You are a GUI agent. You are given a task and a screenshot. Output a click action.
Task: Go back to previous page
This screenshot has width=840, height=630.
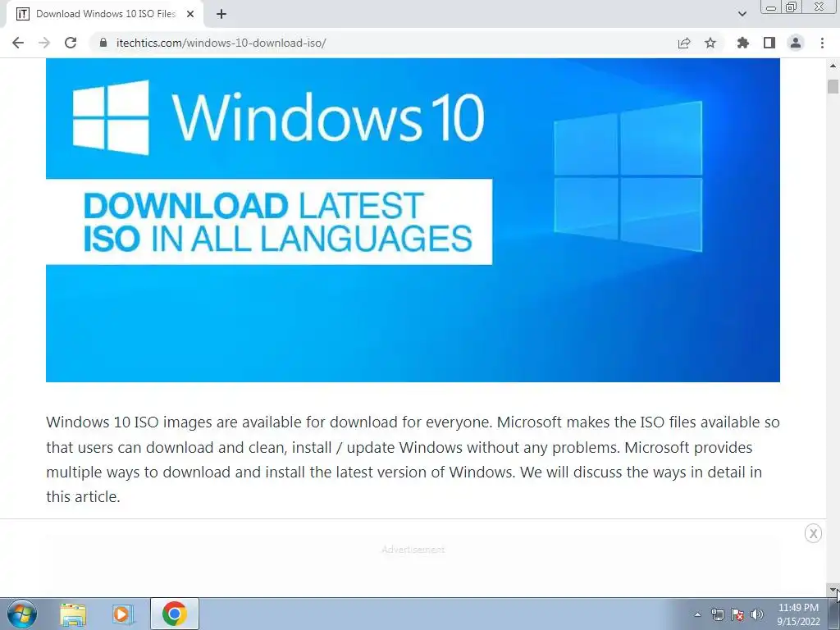click(x=18, y=43)
